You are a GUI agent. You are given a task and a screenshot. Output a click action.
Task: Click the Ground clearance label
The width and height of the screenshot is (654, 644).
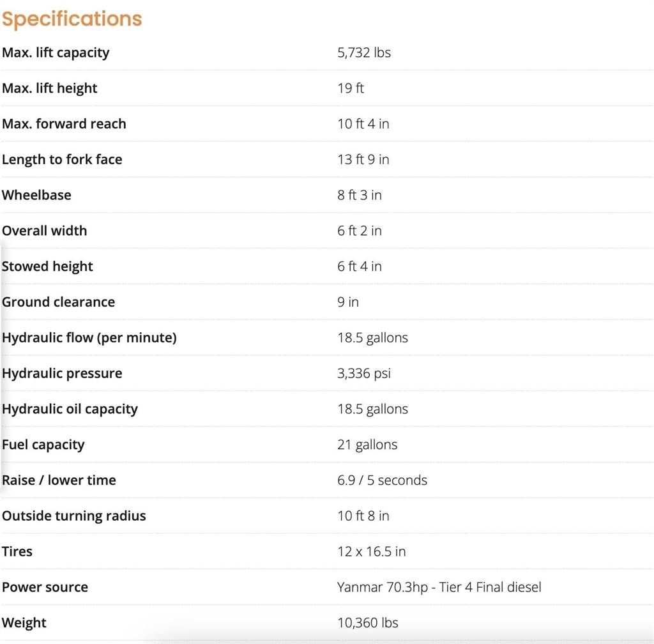coord(58,302)
